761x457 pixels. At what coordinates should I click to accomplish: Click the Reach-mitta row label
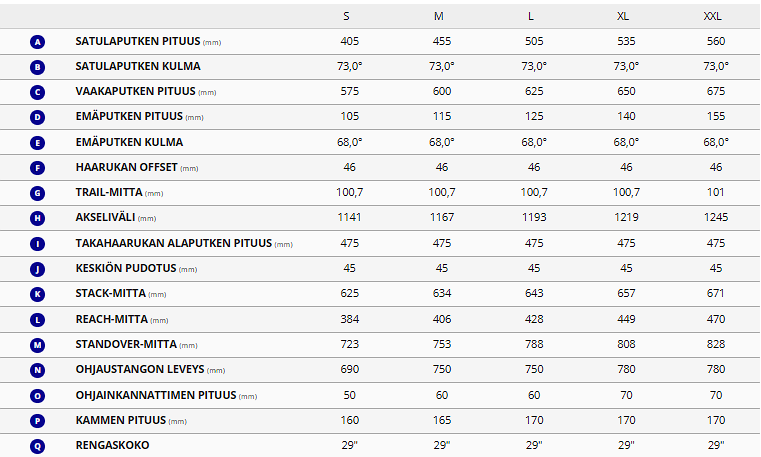click(x=112, y=319)
